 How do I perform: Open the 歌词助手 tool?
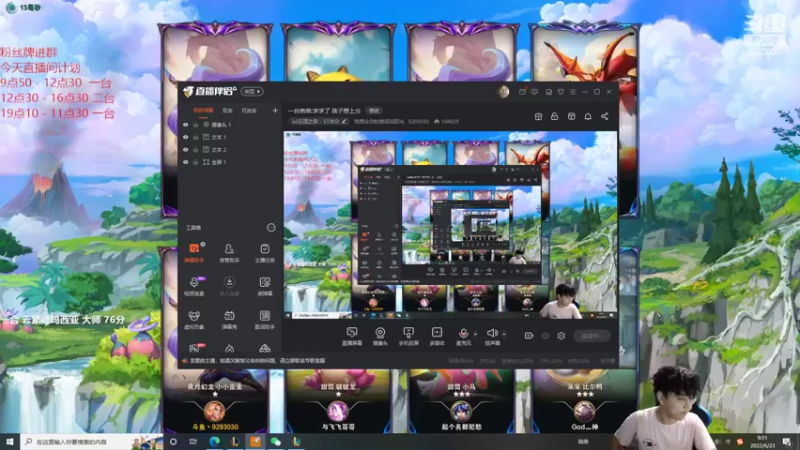pos(264,319)
